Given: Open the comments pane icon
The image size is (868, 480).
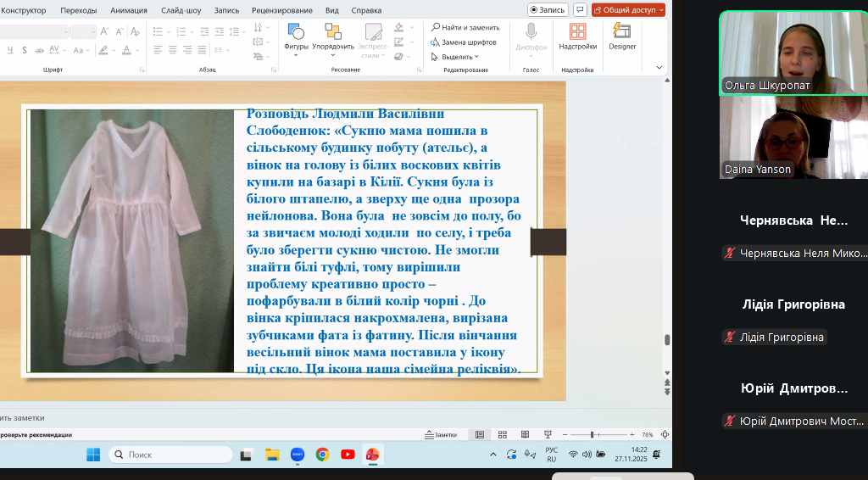Looking at the screenshot, I should point(580,10).
